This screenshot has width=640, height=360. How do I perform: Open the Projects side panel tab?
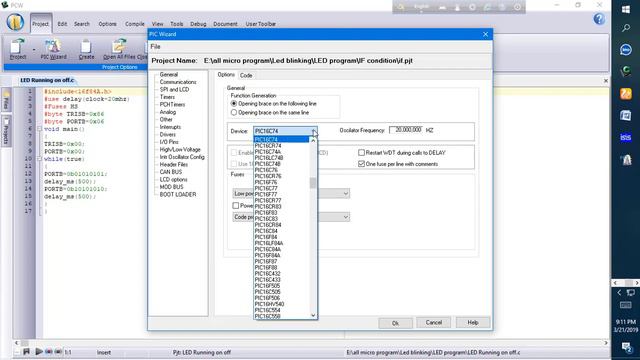6,131
